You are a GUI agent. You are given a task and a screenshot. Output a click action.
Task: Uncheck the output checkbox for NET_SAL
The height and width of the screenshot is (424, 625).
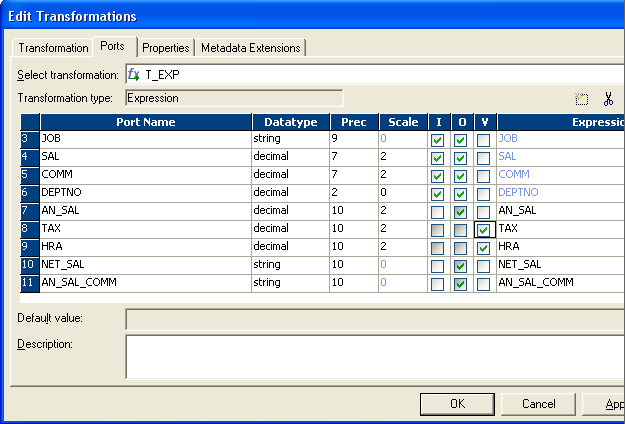(460, 266)
